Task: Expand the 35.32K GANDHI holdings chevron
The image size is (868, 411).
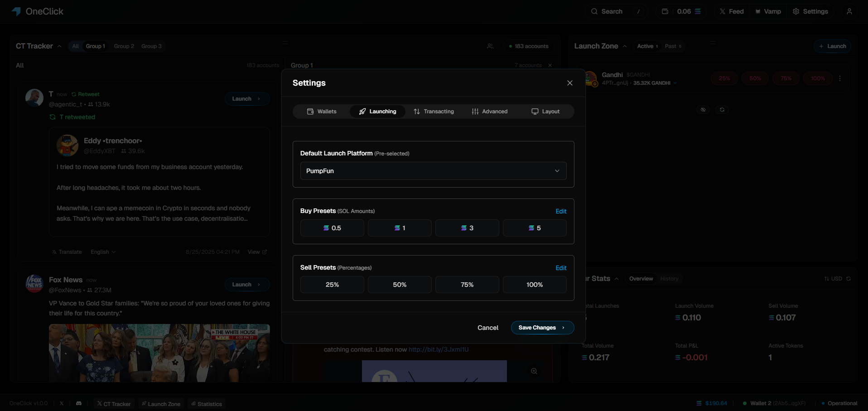Action: click(675, 83)
